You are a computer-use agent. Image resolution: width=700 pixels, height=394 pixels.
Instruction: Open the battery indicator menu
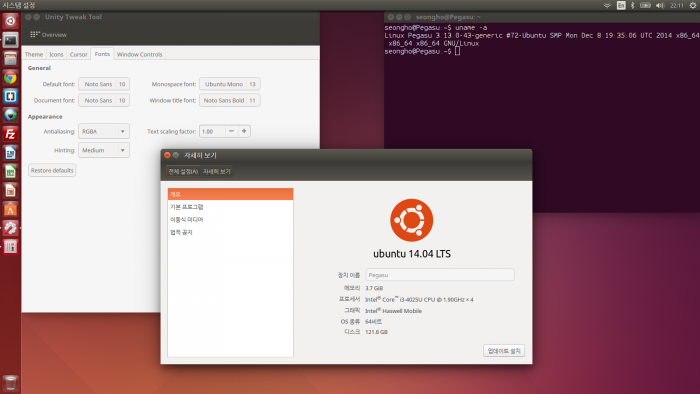coord(645,5)
